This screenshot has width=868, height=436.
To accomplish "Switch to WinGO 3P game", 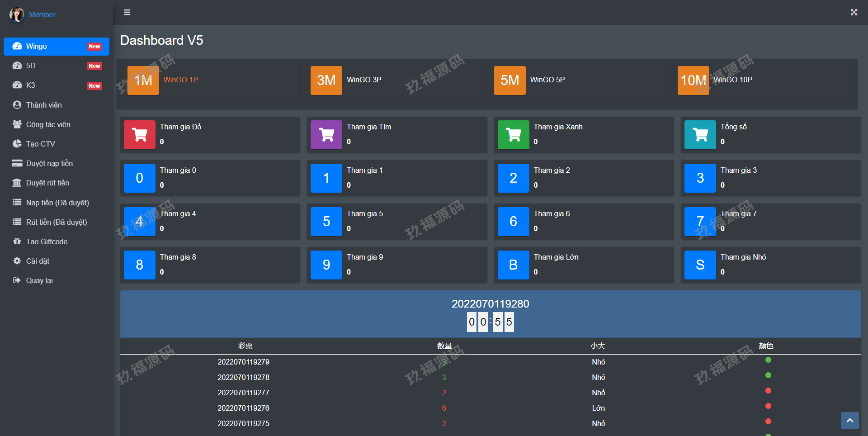I will click(x=326, y=81).
